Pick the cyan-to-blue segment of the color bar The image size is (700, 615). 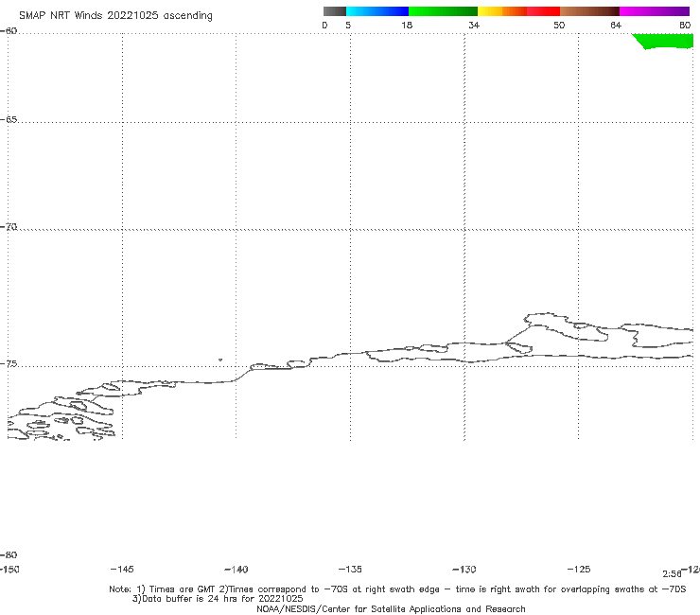pos(377,11)
